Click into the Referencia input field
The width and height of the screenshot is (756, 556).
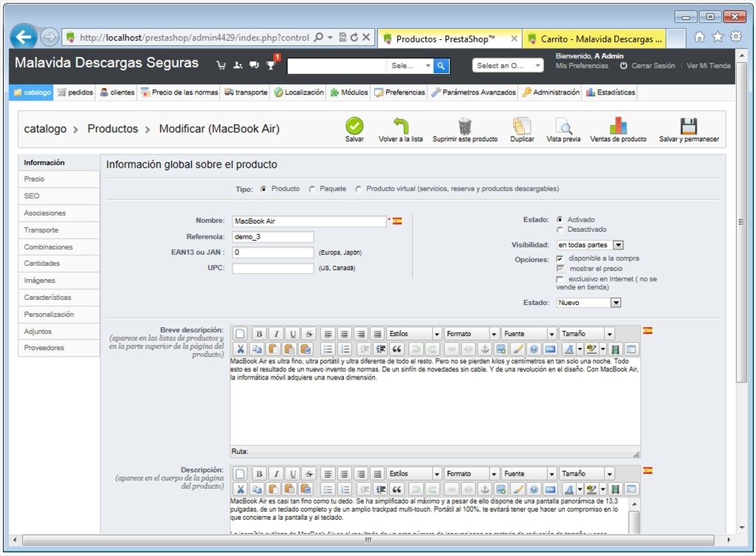(x=273, y=237)
